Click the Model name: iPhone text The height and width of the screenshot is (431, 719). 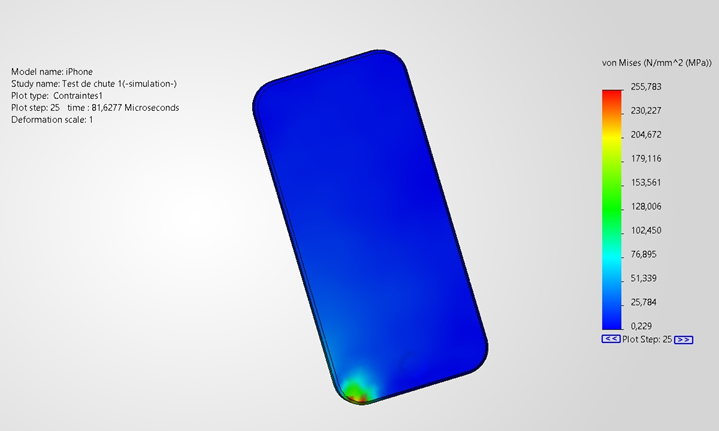pyautogui.click(x=52, y=72)
